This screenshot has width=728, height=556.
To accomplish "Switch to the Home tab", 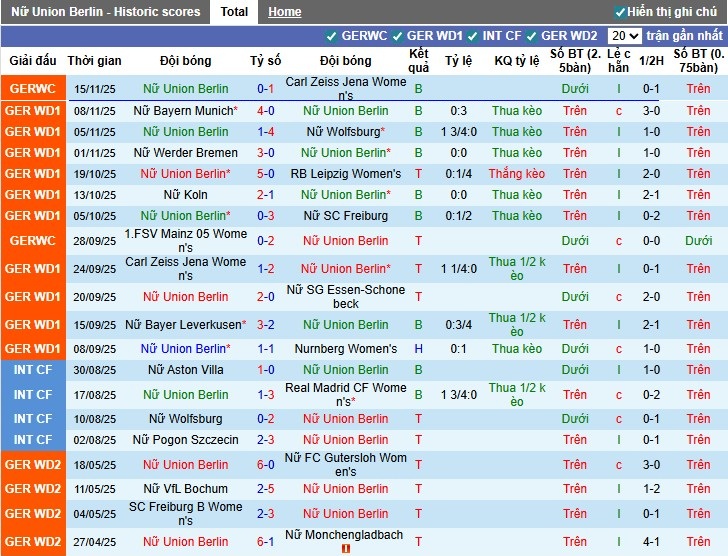I will click(x=284, y=12).
